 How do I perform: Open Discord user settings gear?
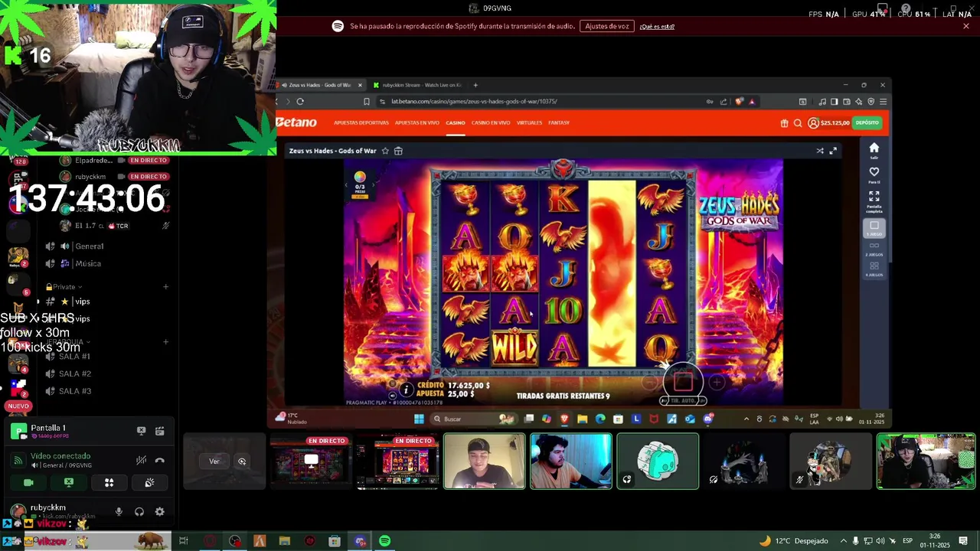coord(159,511)
